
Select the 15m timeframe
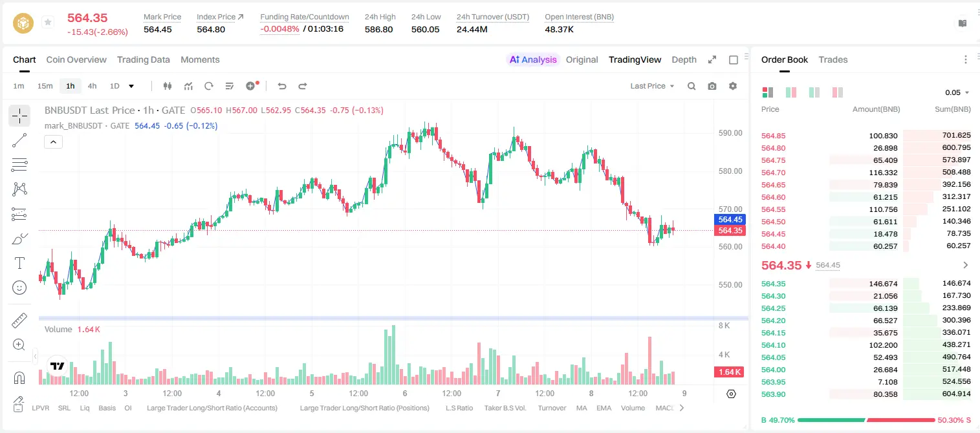[x=45, y=86]
